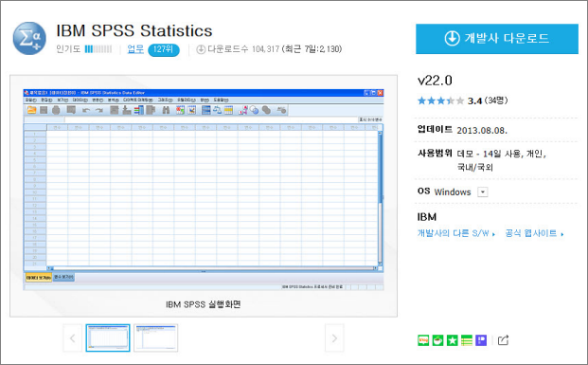
Task: Click the Open data folder icon in SPSS toolbar
Action: (x=31, y=110)
